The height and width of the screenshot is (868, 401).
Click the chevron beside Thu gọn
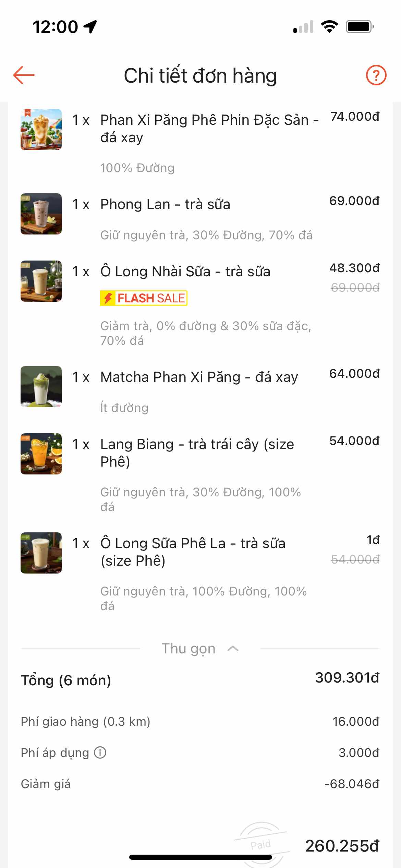[x=233, y=649]
